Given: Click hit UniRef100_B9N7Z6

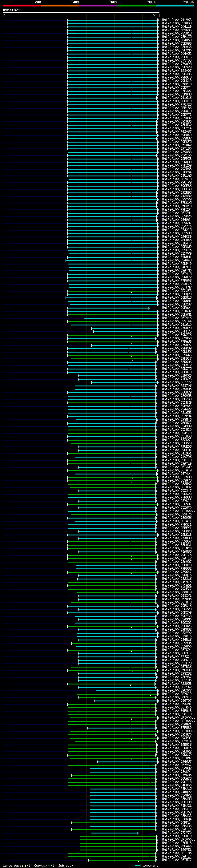Looking at the screenshot, I should coord(177,335).
